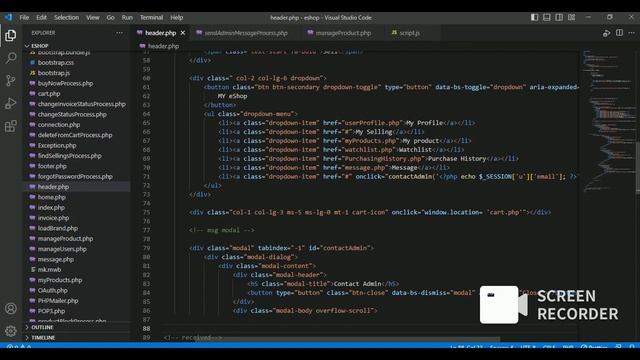Open index.php file
The width and height of the screenshot is (640, 360).
point(51,208)
